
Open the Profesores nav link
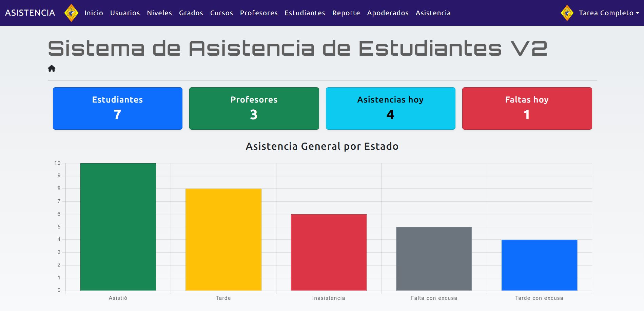259,13
